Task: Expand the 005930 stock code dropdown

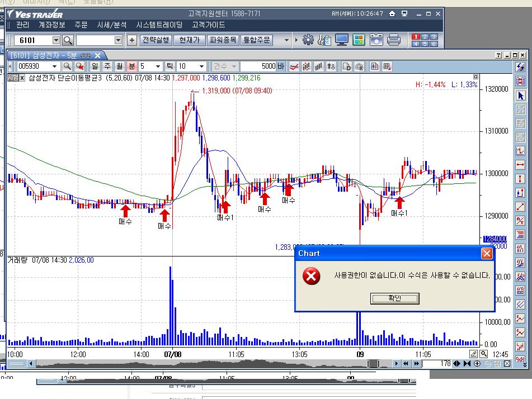Action: click(55, 66)
